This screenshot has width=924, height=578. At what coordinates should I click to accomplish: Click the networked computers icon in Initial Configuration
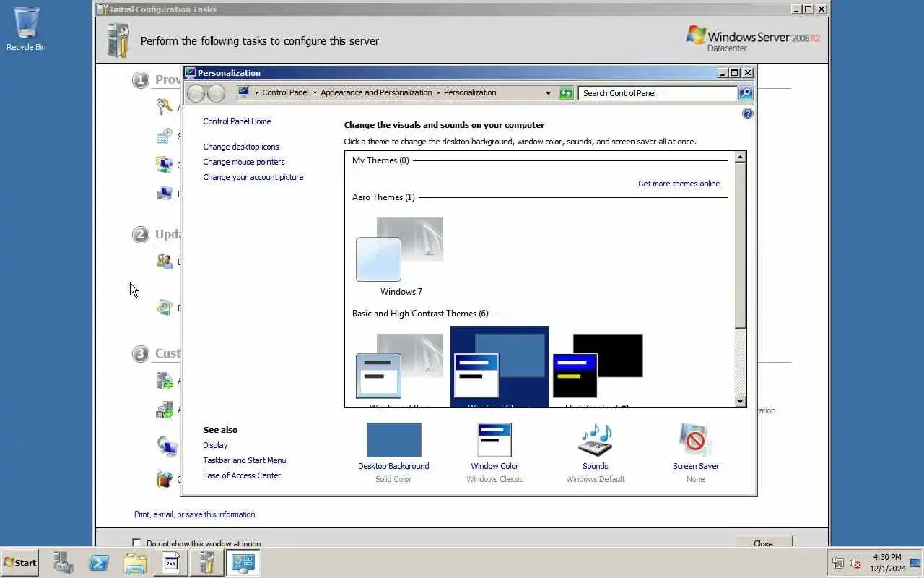pyautogui.click(x=165, y=165)
